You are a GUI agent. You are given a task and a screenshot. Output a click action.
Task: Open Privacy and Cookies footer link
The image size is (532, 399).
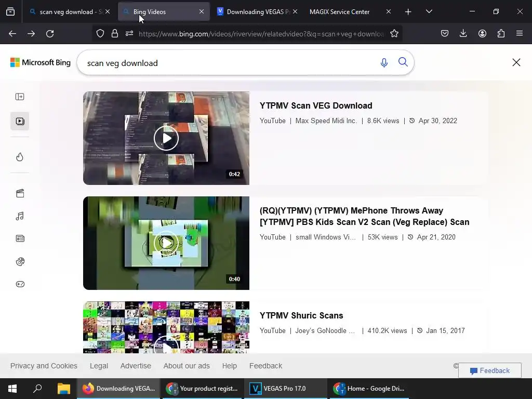click(x=44, y=366)
